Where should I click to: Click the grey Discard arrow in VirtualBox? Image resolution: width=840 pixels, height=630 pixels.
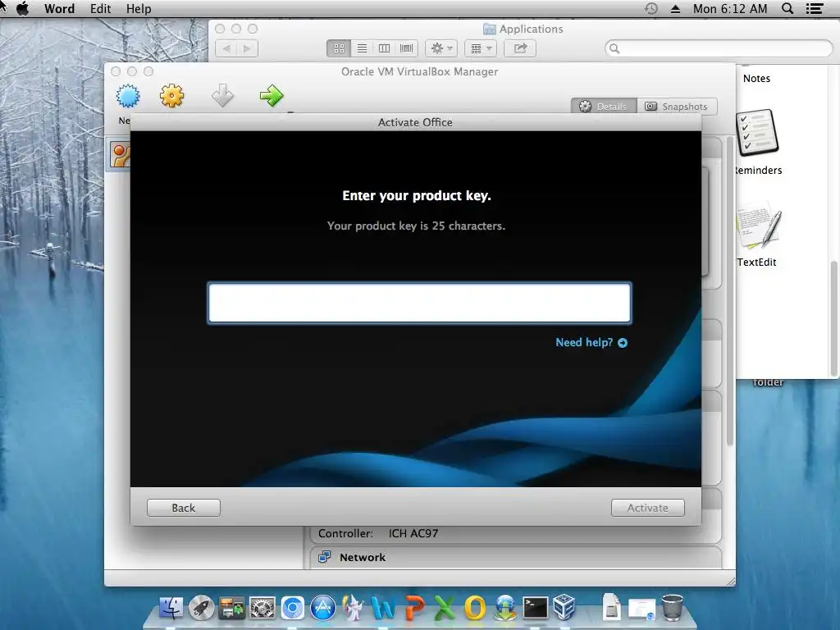click(x=222, y=96)
